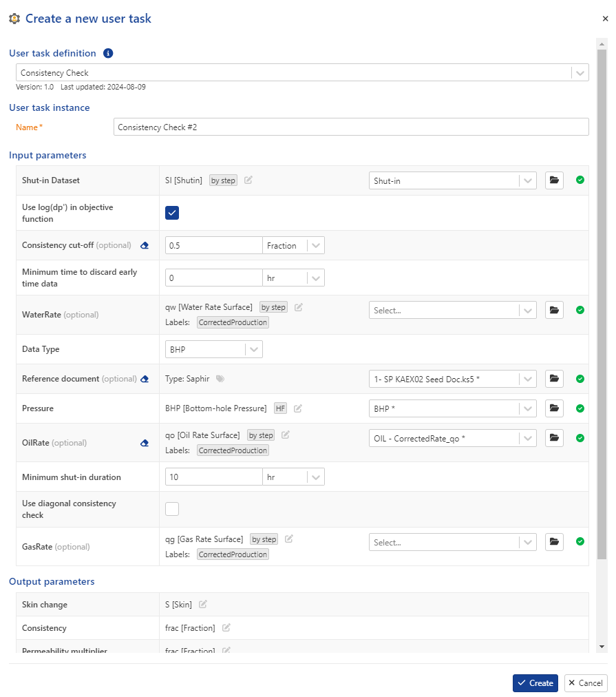Open the OIL - CorrectedRate_qo dropdown

click(453, 438)
